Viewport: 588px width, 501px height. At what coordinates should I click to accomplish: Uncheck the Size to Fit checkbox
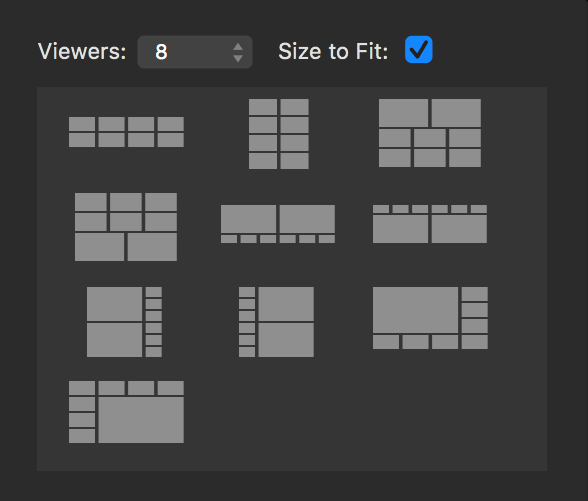click(x=418, y=50)
